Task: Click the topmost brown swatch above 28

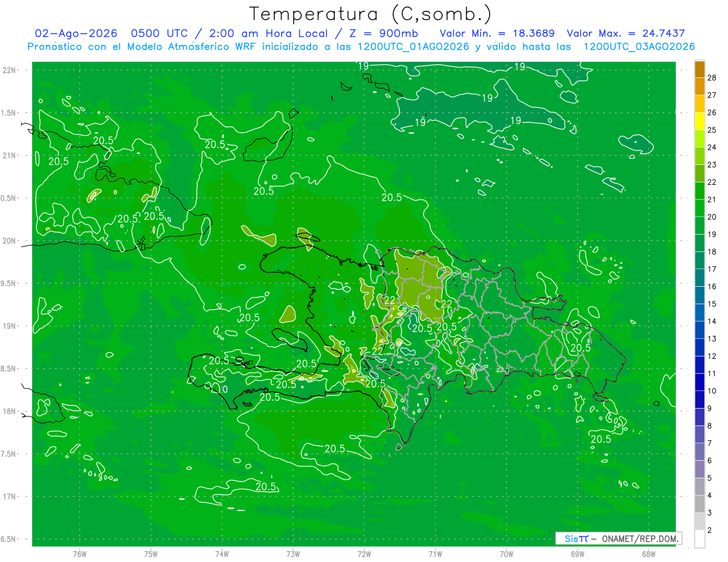Action: pos(699,69)
